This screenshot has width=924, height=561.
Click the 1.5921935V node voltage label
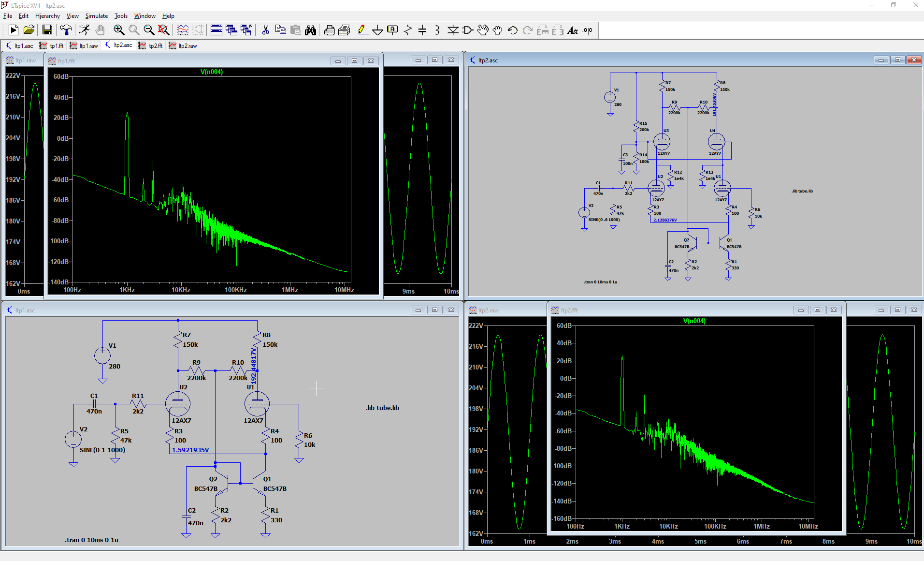[x=190, y=450]
